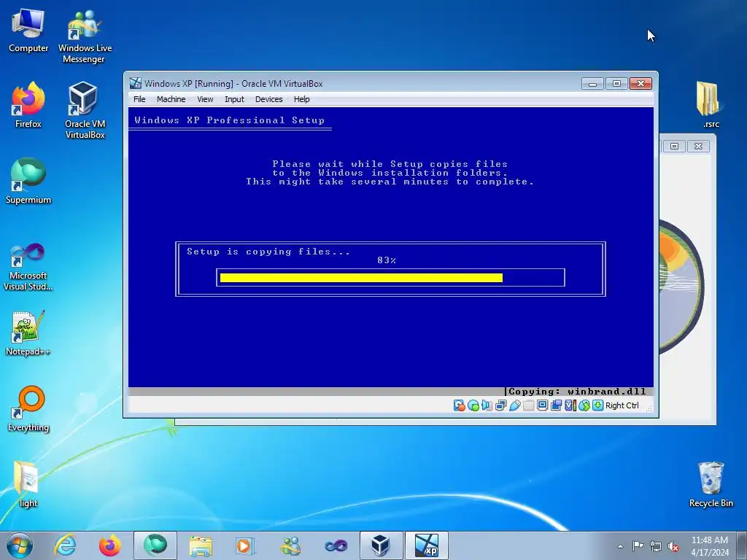The height and width of the screenshot is (560, 747).
Task: Click the network adapters indicator in VirtualBox status bar
Action: 500,405
